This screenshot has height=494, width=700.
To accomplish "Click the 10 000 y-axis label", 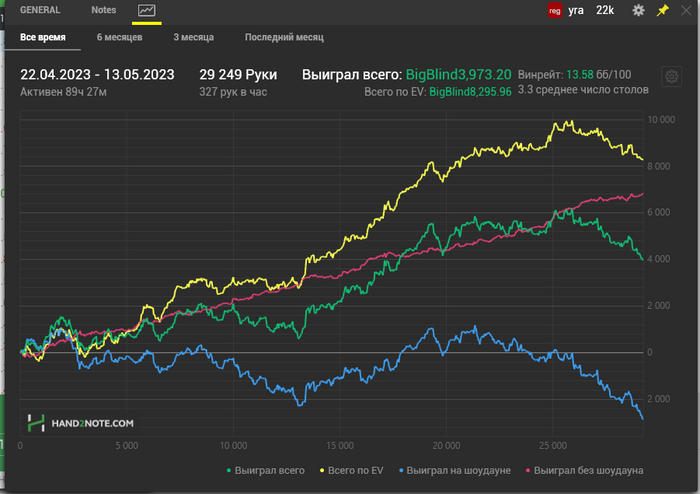I will coord(661,120).
